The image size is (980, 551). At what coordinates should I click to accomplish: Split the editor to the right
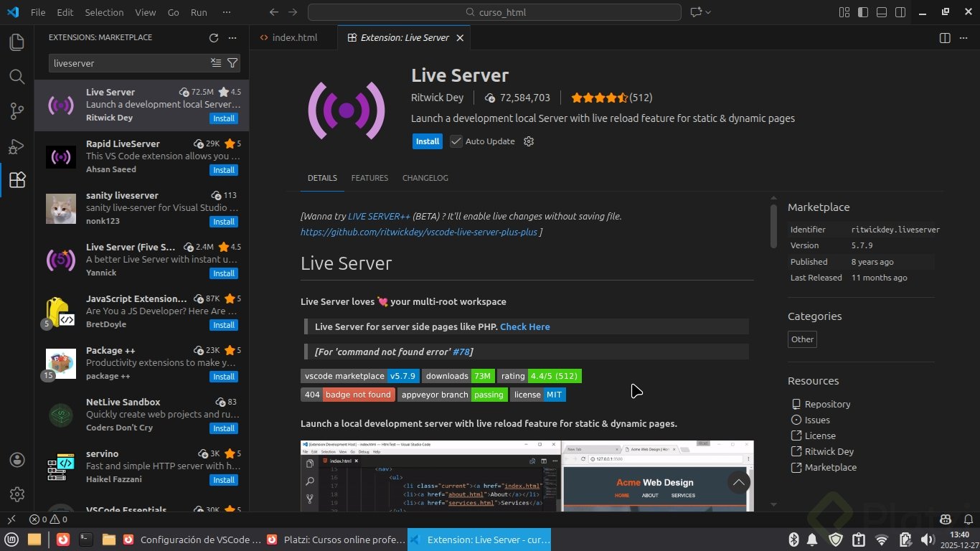click(945, 38)
